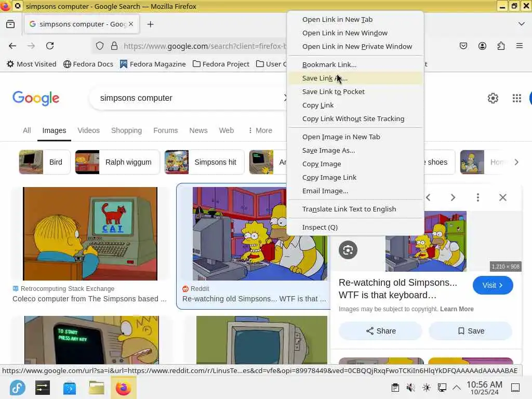Switch to the Forums tab
This screenshot has height=399, width=532.
point(166,130)
